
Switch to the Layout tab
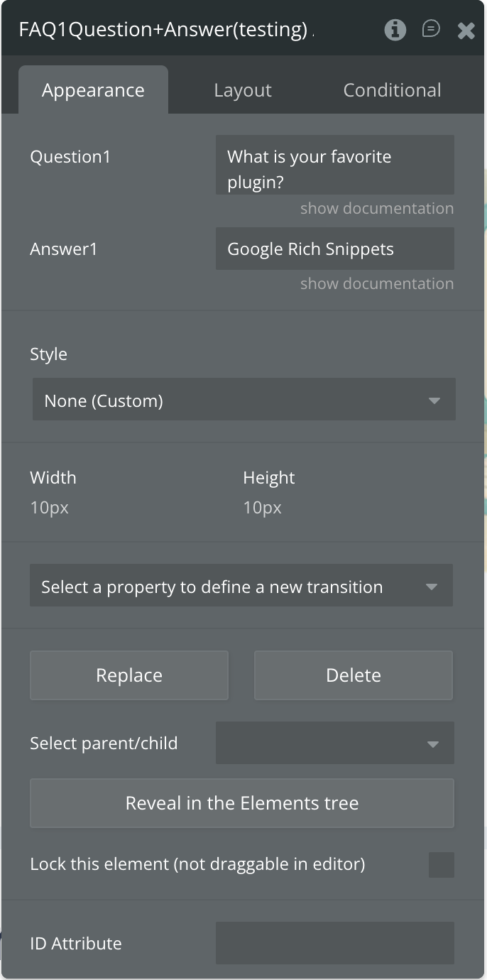point(243,90)
